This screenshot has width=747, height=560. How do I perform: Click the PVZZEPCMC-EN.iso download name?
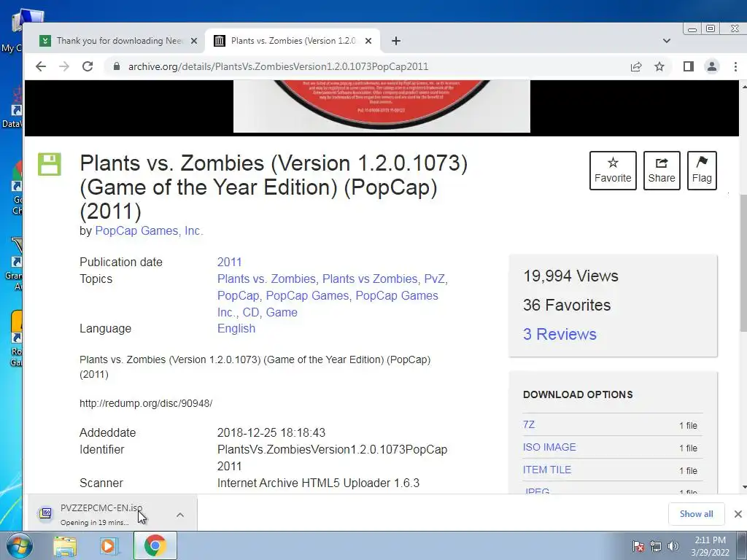pyautogui.click(x=101, y=508)
